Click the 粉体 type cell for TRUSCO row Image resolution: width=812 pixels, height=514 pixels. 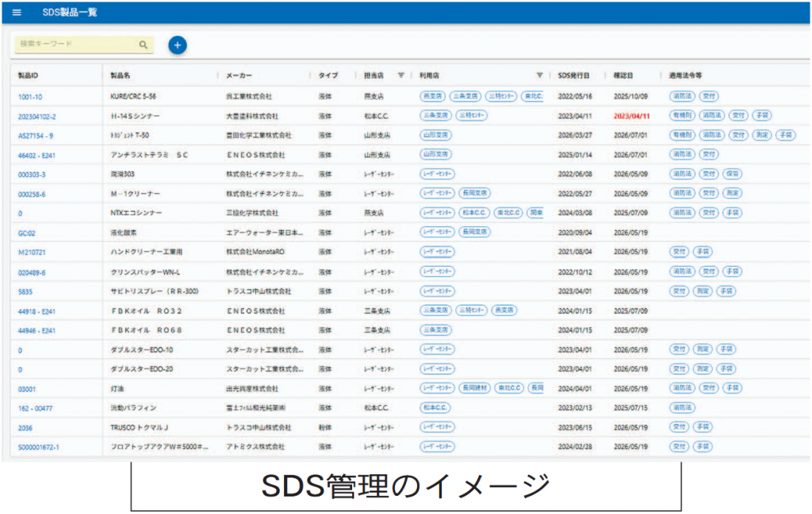325,428
